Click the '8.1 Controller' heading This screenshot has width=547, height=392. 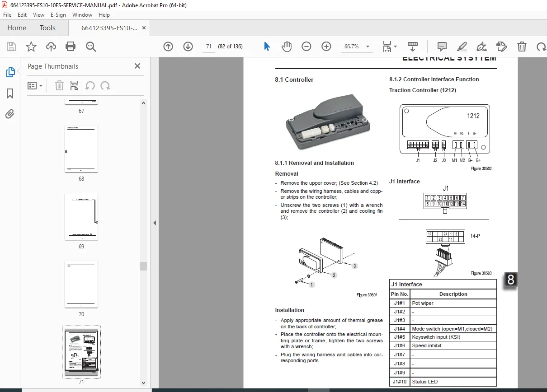[x=294, y=79]
